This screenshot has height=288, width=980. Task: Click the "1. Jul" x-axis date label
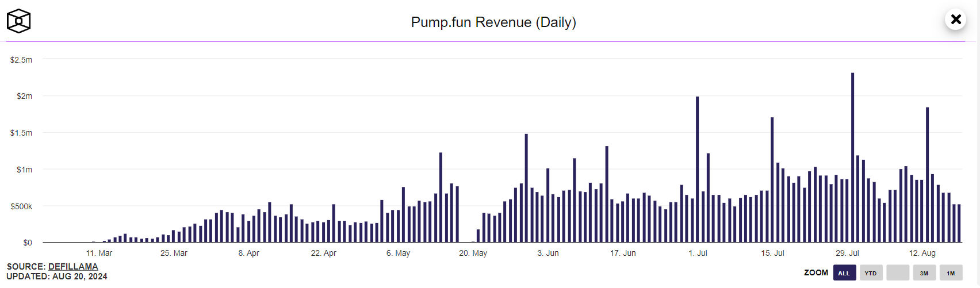tap(698, 253)
